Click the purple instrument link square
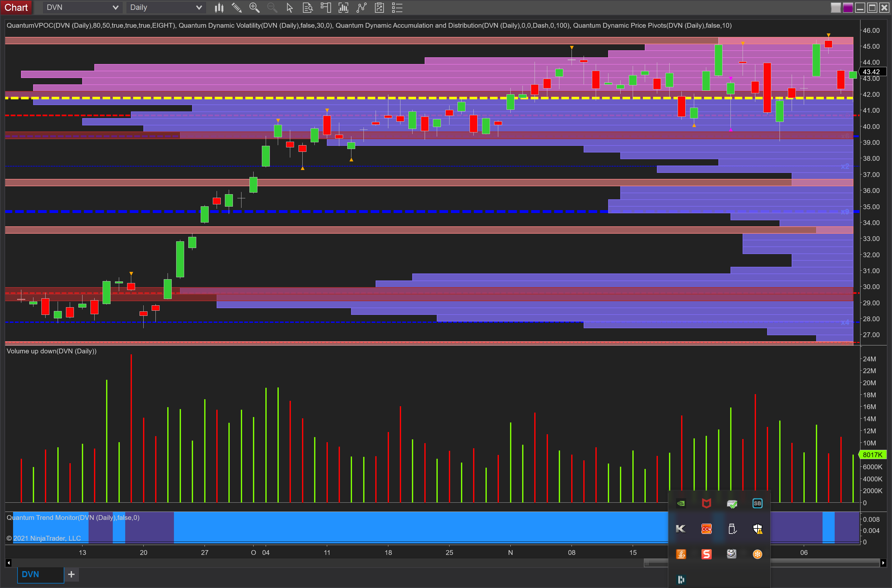The width and height of the screenshot is (892, 588). point(848,8)
